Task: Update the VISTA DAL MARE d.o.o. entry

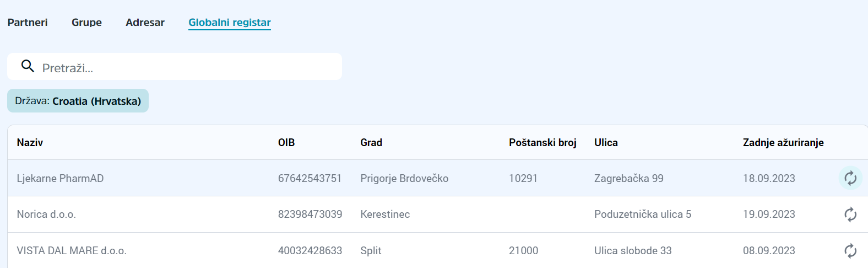Action: click(x=850, y=251)
